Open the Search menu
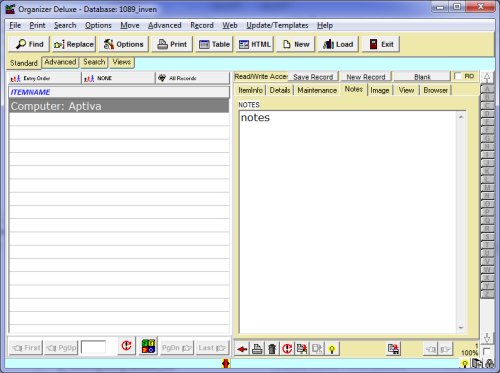 pos(65,25)
